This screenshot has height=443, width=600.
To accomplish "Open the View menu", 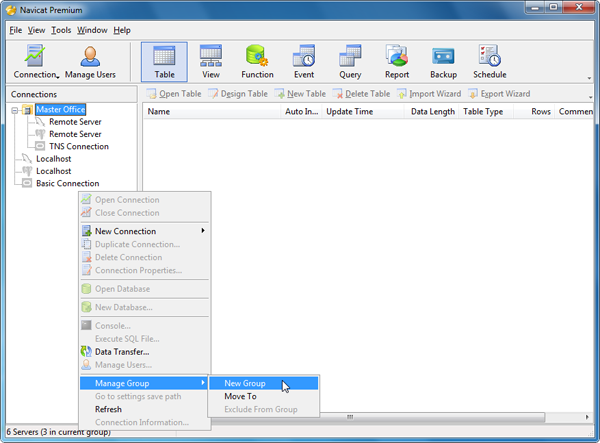I will (36, 30).
